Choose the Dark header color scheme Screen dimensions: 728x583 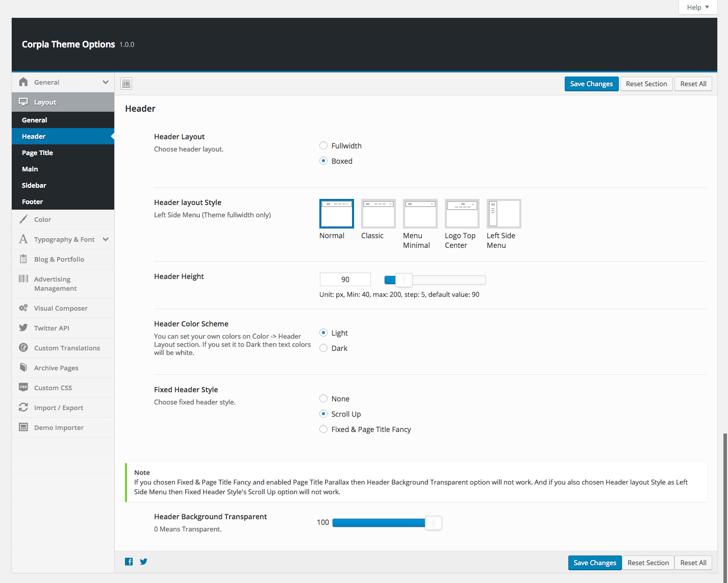[x=323, y=348]
